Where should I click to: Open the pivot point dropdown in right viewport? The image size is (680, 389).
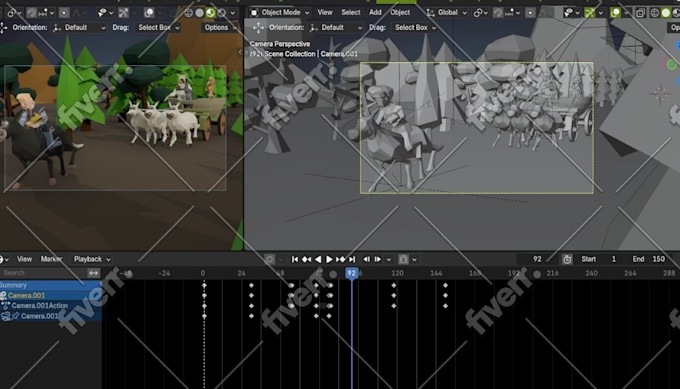click(481, 13)
